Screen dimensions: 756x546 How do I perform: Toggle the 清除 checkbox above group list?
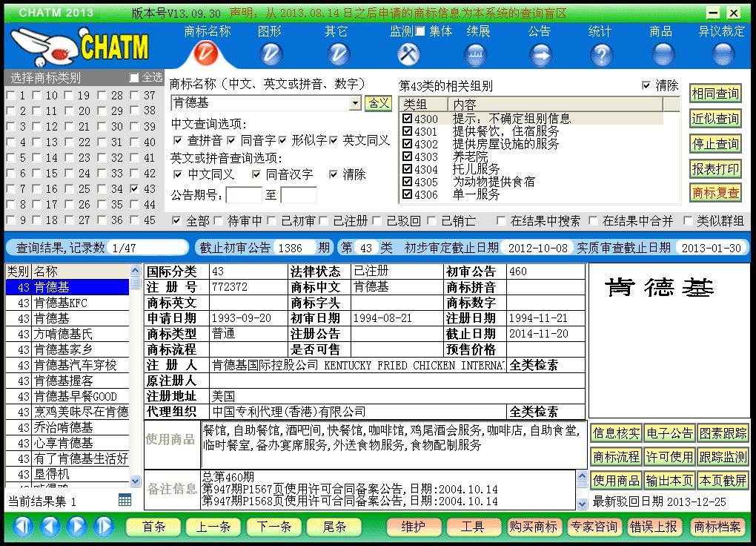pos(646,85)
